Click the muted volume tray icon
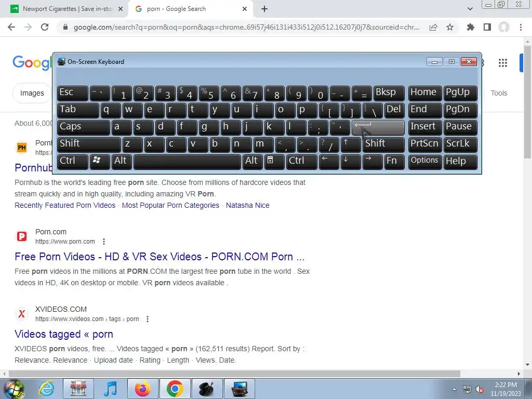This screenshot has width=532, height=399. coord(480,390)
